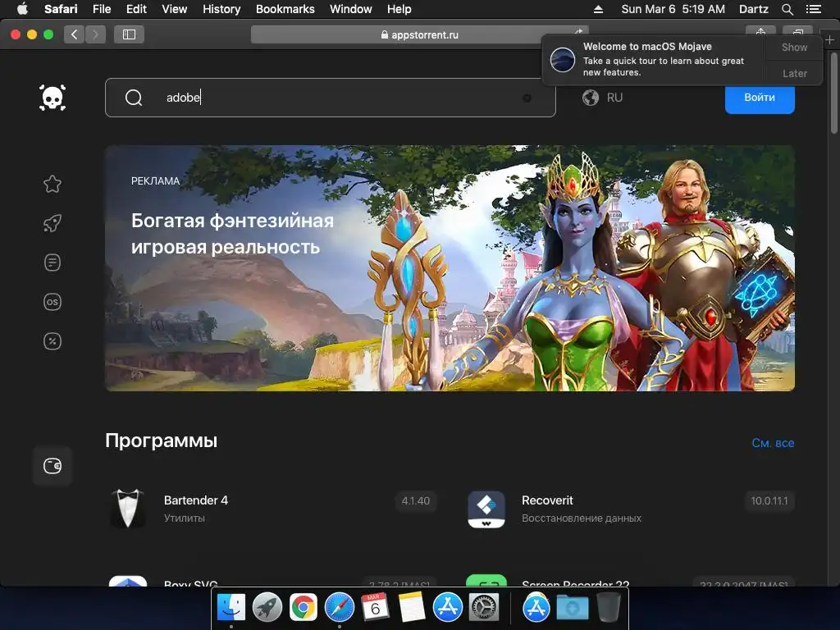Open the fantasy game advertisement banner
The width and height of the screenshot is (840, 630).
pyautogui.click(x=450, y=268)
